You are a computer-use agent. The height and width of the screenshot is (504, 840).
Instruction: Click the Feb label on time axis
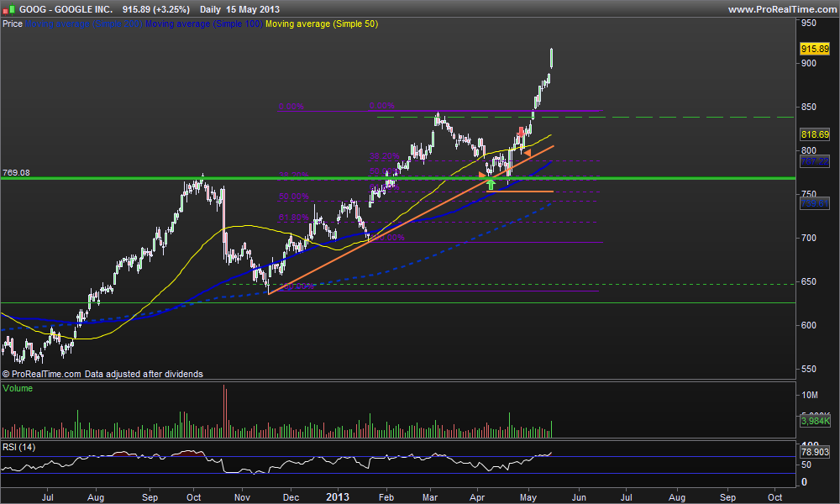(386, 497)
